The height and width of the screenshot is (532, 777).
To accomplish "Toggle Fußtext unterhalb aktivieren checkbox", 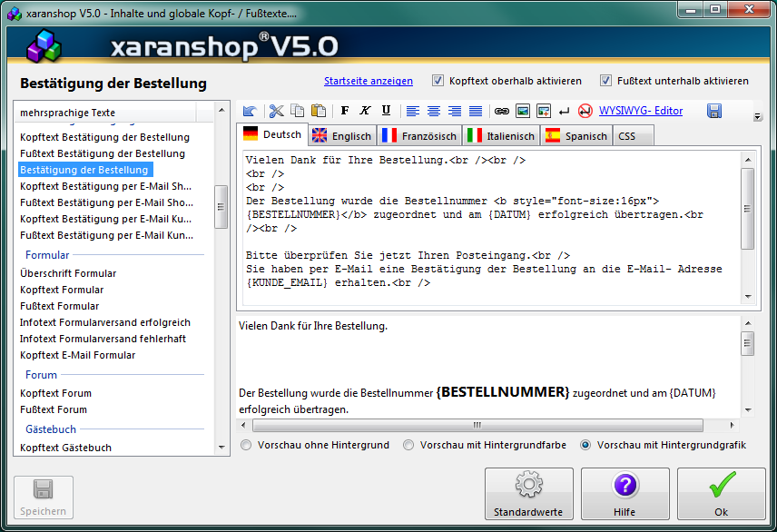I will pyautogui.click(x=605, y=80).
